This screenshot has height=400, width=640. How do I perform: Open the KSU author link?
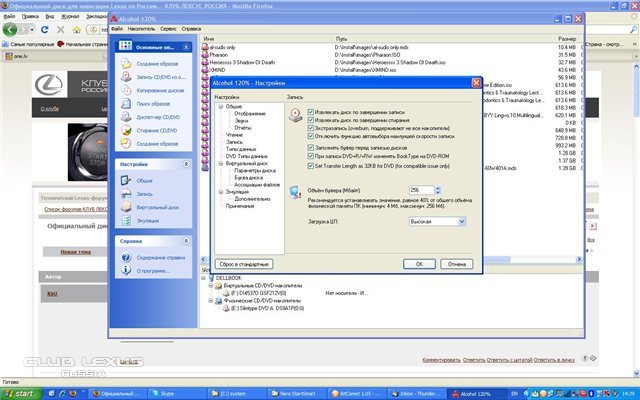click(52, 293)
